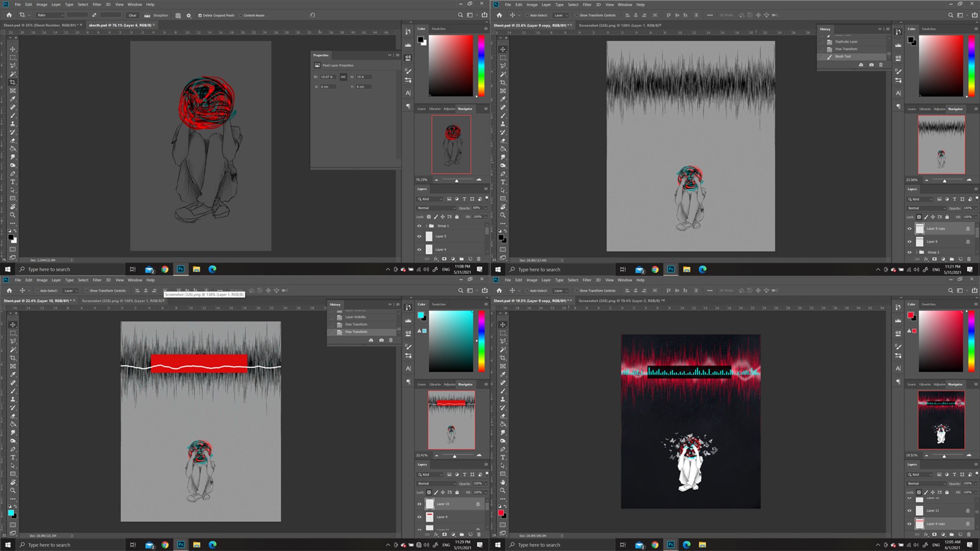Collapse Properties panel double-arrow in top-left window

(x=390, y=55)
